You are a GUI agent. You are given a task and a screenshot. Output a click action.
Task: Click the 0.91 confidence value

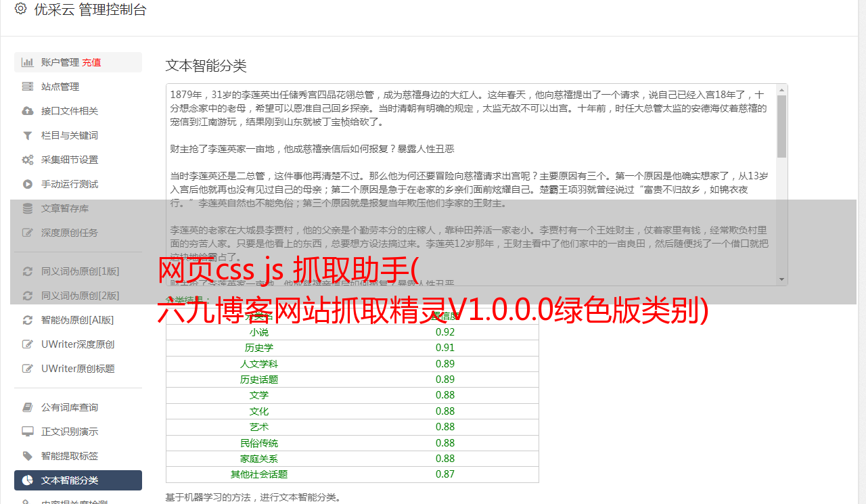tap(445, 348)
